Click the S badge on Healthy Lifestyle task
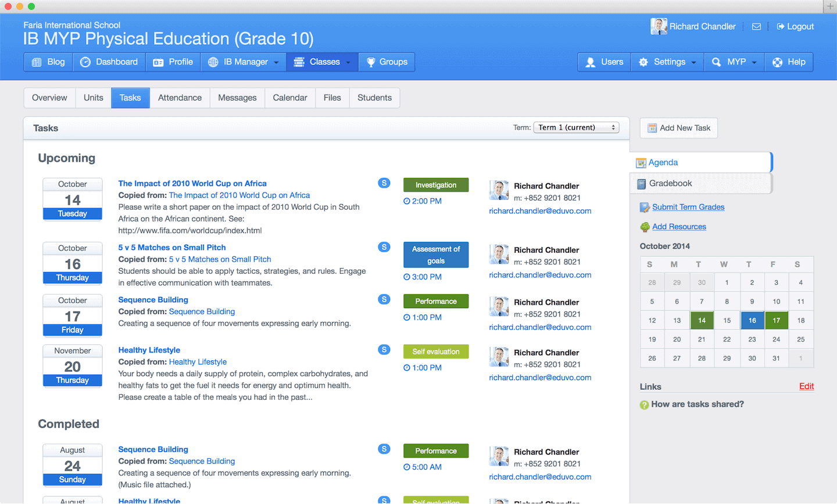Image resolution: width=837 pixels, height=504 pixels. [384, 349]
